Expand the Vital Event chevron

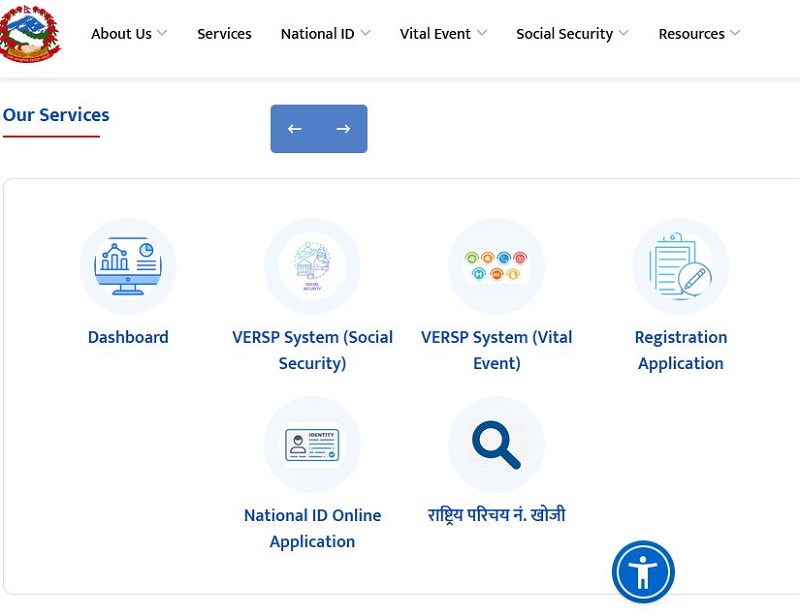(x=482, y=33)
